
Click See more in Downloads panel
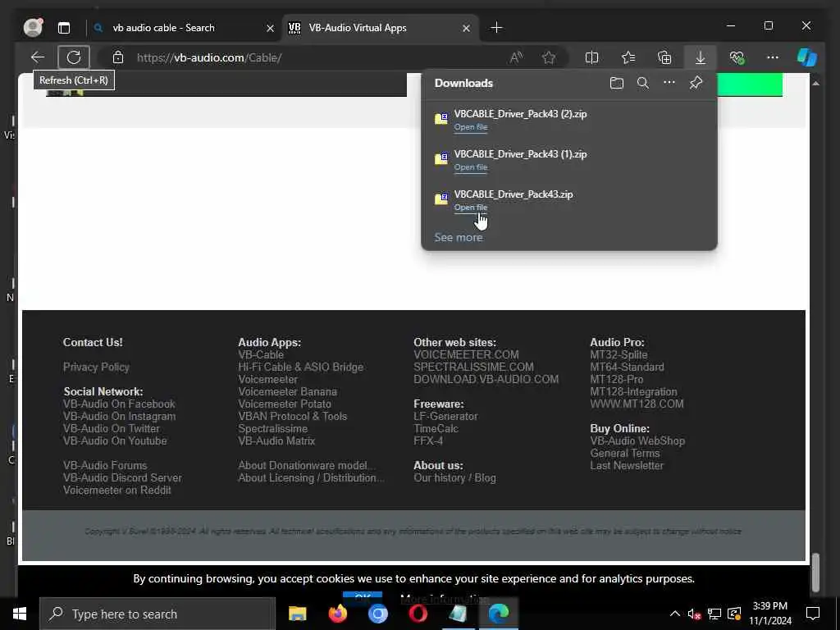click(458, 237)
